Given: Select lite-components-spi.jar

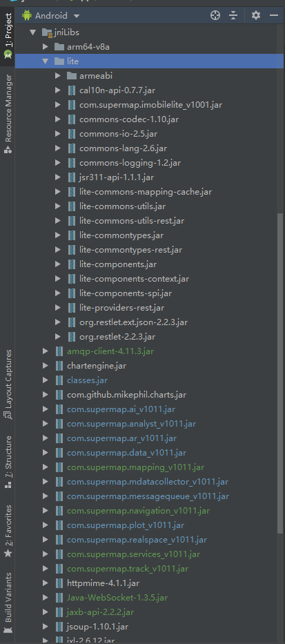Looking at the screenshot, I should (126, 293).
